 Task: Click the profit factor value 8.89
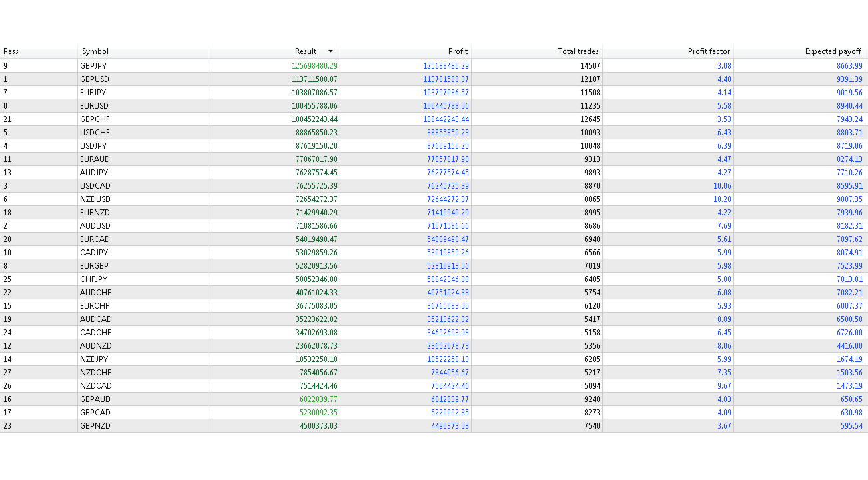coord(724,319)
